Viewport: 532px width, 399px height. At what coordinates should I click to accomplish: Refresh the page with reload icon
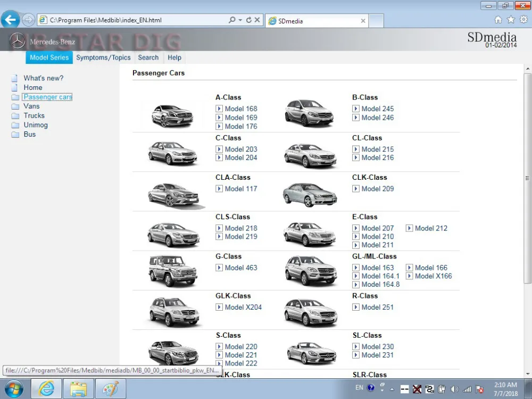249,20
